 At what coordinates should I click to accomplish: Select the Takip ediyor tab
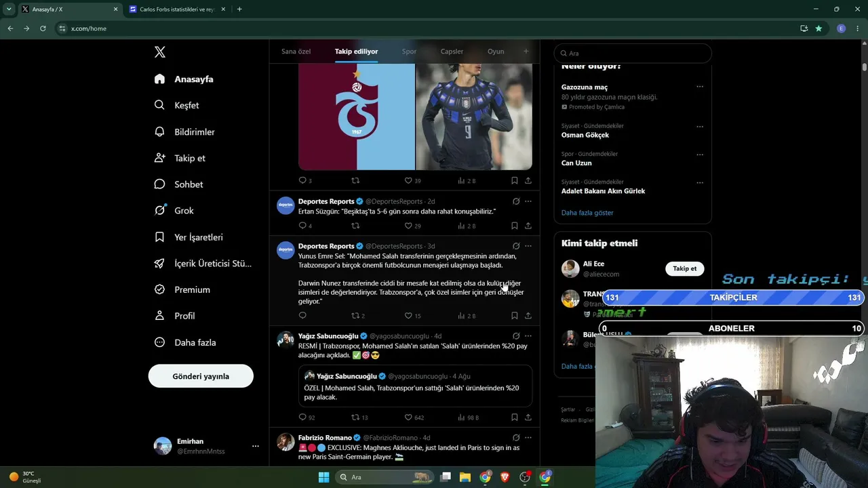(356, 52)
